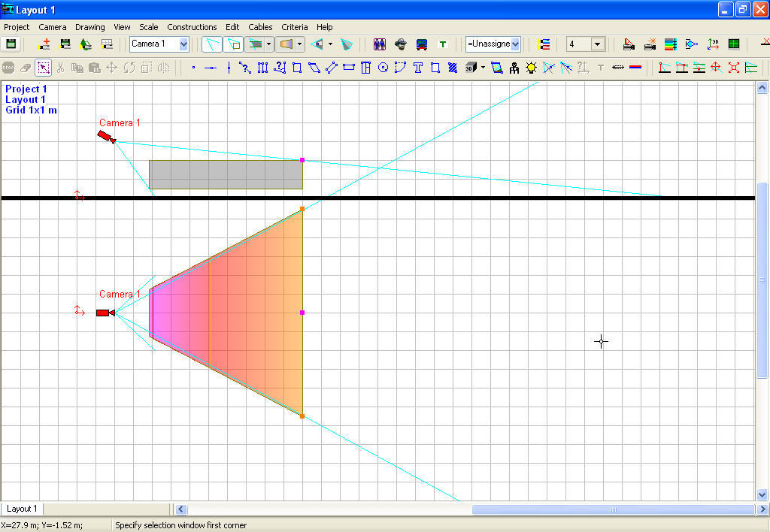Click the light bulb illumination icon
This screenshot has width=770, height=532.
(x=532, y=68)
